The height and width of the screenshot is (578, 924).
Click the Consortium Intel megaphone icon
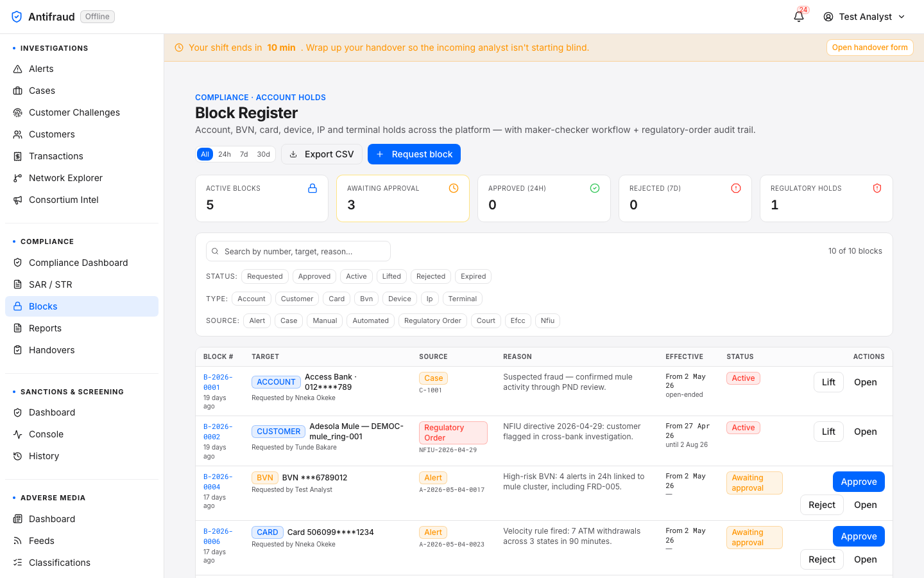pos(18,200)
